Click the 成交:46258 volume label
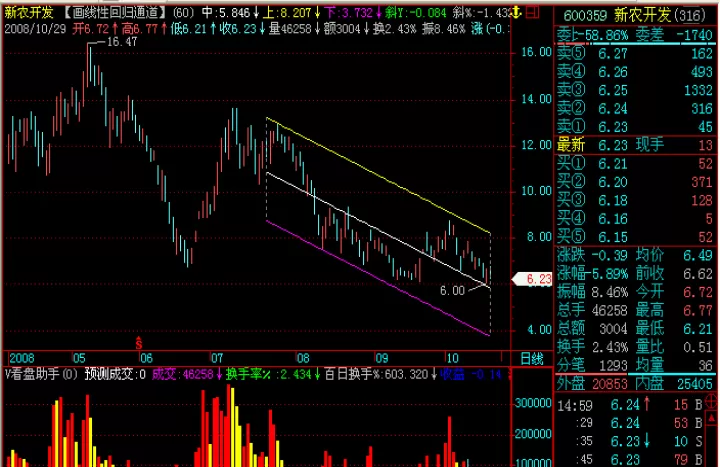Screen dimensions: 720x467 coord(182,374)
